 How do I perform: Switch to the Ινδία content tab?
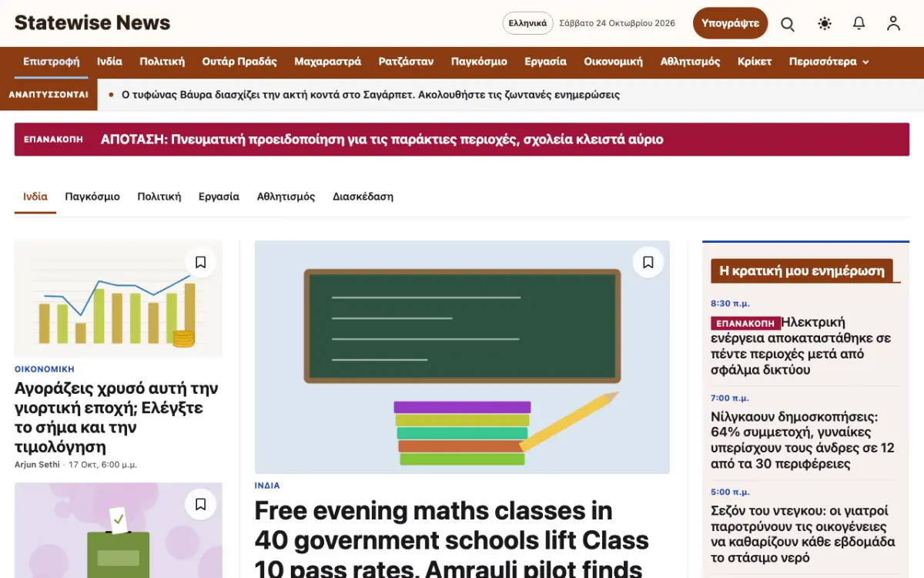click(35, 197)
